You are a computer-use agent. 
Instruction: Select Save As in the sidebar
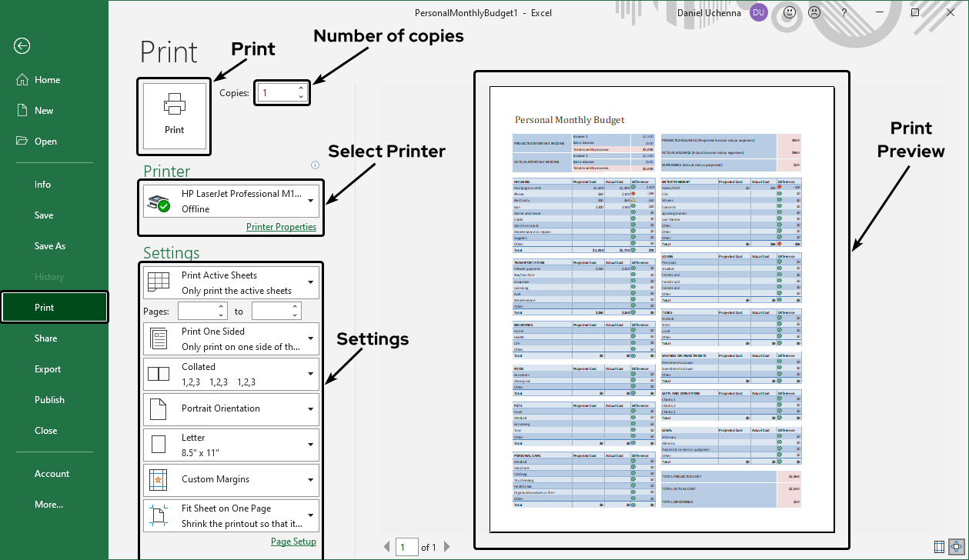[50, 246]
